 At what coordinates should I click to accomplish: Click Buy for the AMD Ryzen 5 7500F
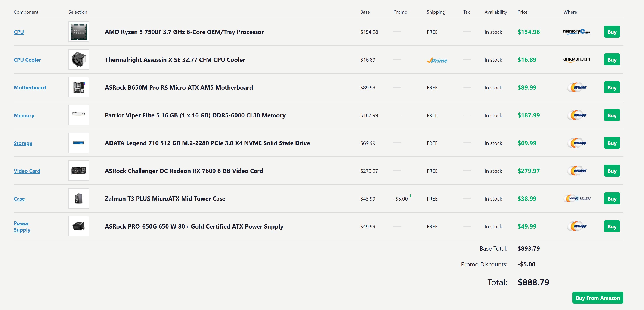tap(612, 32)
